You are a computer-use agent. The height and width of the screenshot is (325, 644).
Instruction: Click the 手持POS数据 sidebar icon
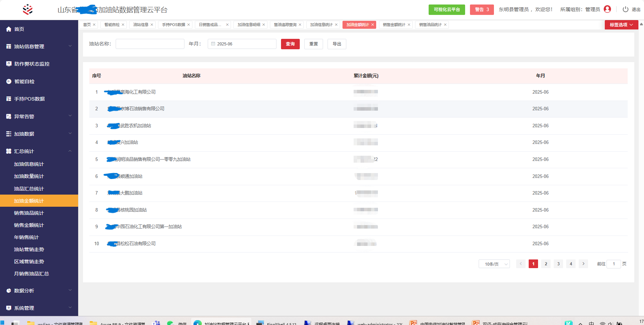point(9,99)
